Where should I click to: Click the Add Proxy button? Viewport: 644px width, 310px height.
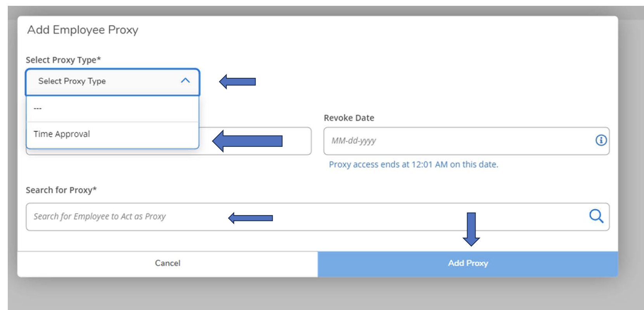click(x=467, y=263)
